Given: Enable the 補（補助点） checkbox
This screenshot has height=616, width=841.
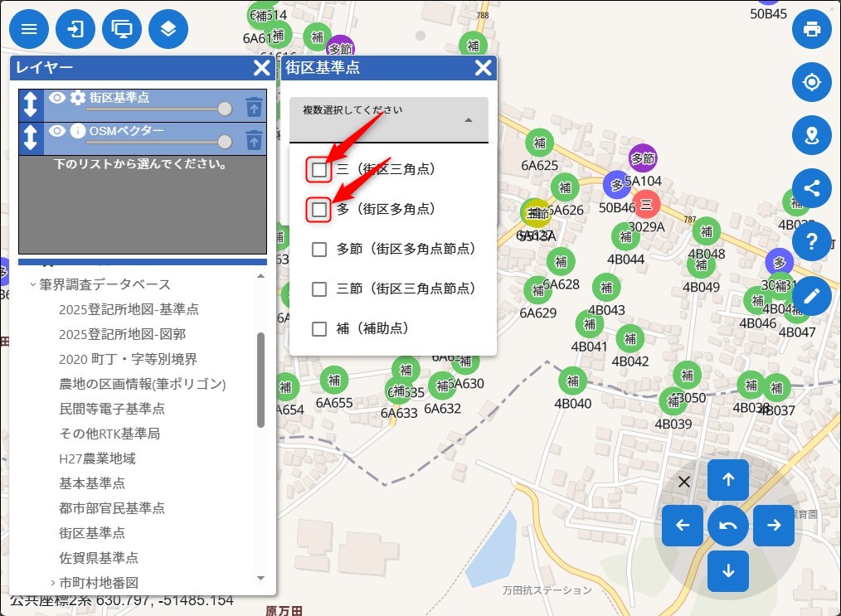Looking at the screenshot, I should click(319, 329).
